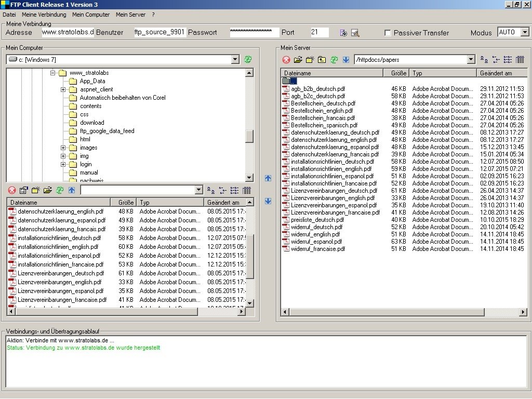Open the Meine Verbindung menu
The image size is (532, 399).
(x=44, y=15)
